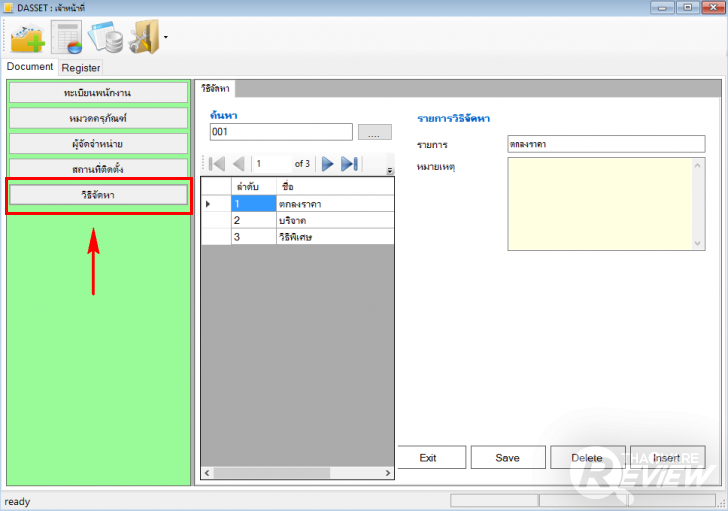Open ผู้จัดจำหน่าย from the sidebar
This screenshot has width=728, height=511.
tap(98, 144)
